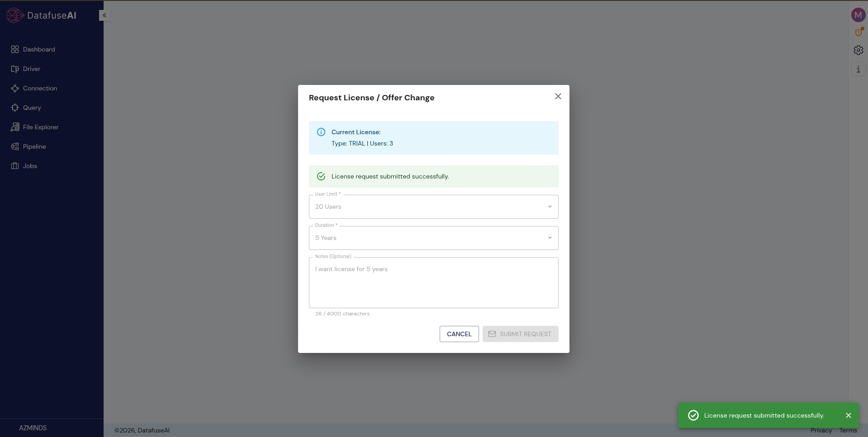Viewport: 868px width, 437px height.
Task: Click the envelope icon on Submit Request
Action: (x=492, y=334)
